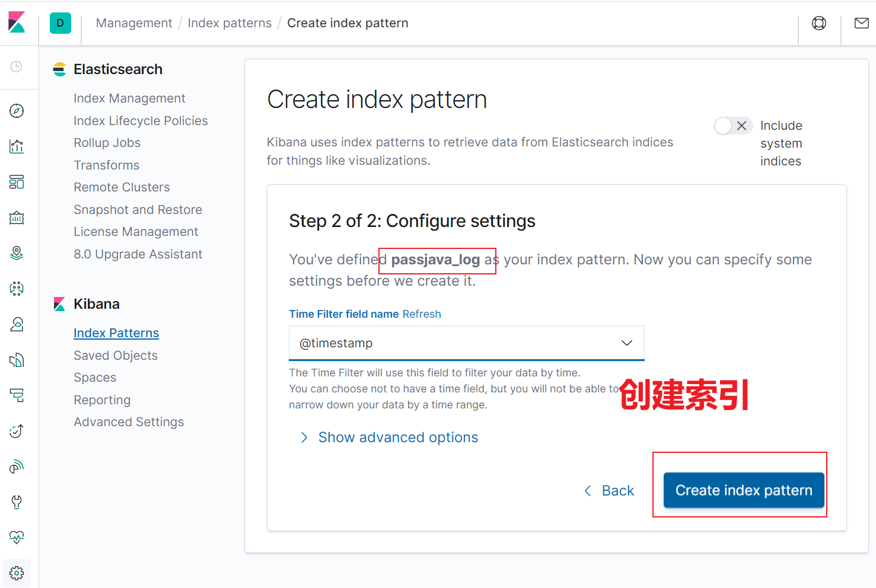Open Stack Monitoring heartbeat icon

point(17,538)
